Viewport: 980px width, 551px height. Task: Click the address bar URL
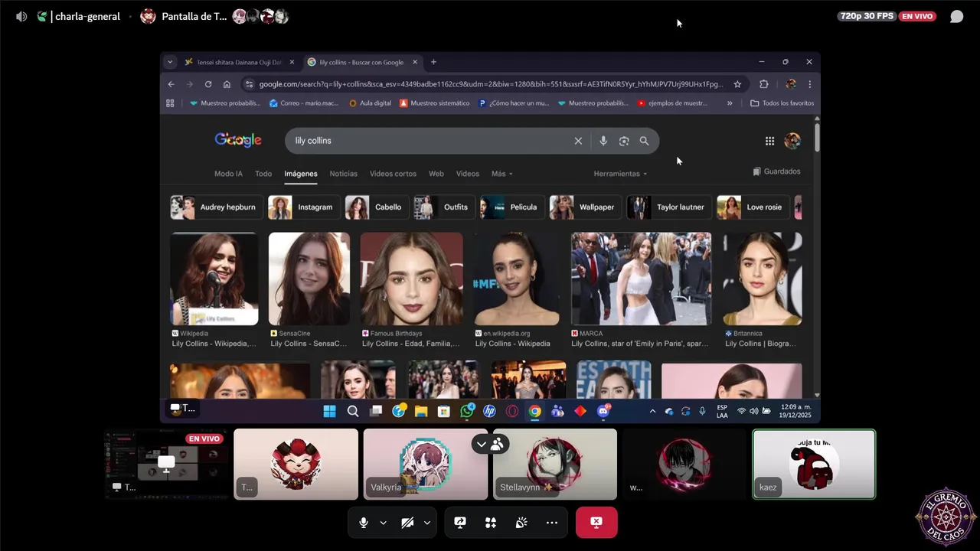coord(491,84)
